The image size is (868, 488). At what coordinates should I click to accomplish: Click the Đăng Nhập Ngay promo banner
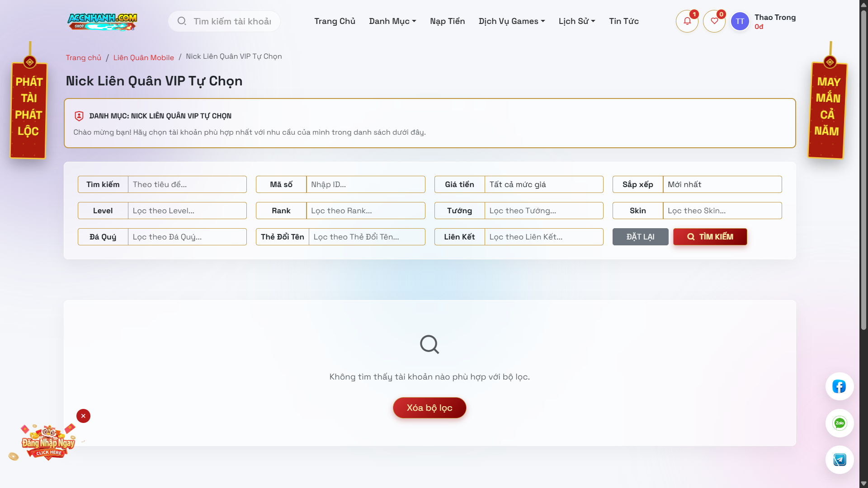(x=48, y=444)
